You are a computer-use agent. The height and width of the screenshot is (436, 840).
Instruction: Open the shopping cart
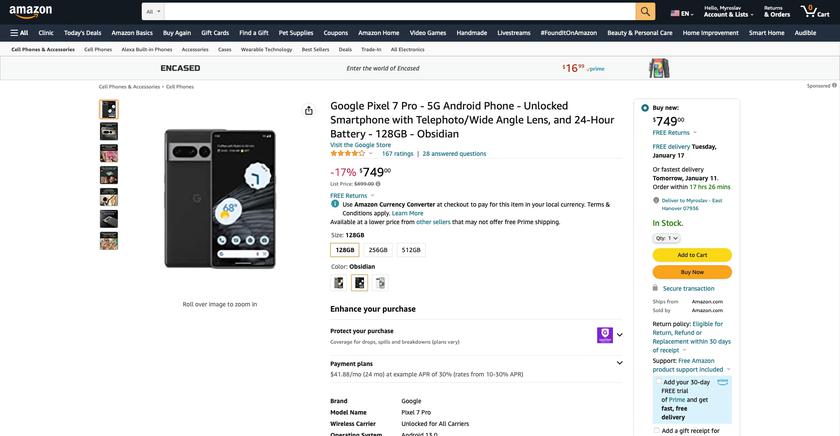pyautogui.click(x=816, y=12)
